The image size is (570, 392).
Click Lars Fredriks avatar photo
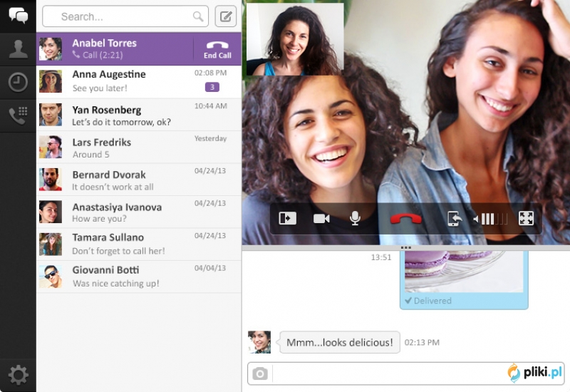(51, 147)
